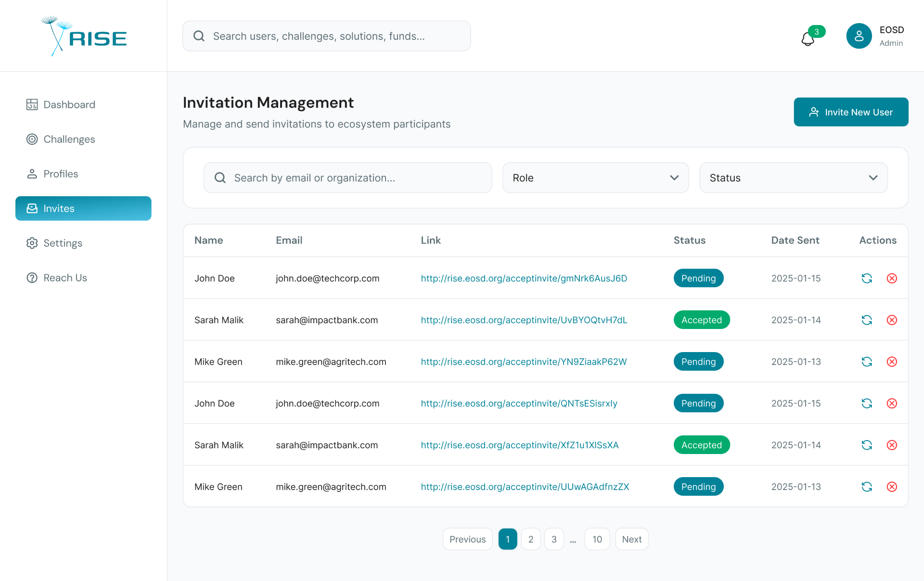This screenshot has height=581, width=924.
Task: Resend invite for UvBYOQtvH7dL link row
Action: pos(867,320)
